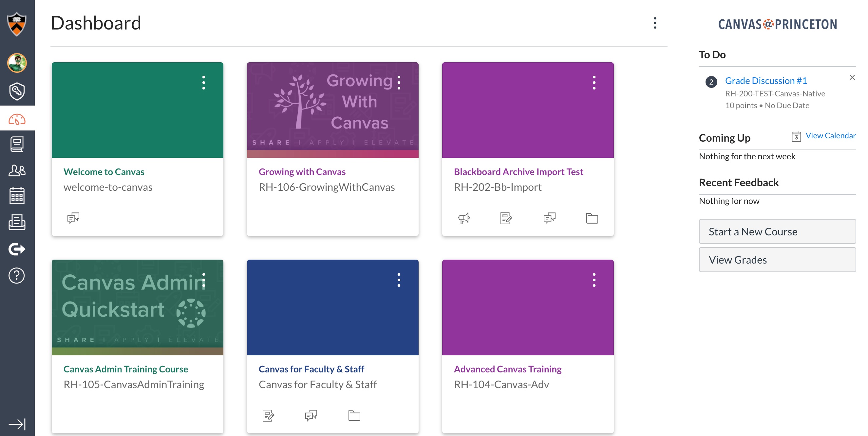Screen dimensions: 868x436
Task: Click the green Welcome to Canvas card header
Action: 138,110
